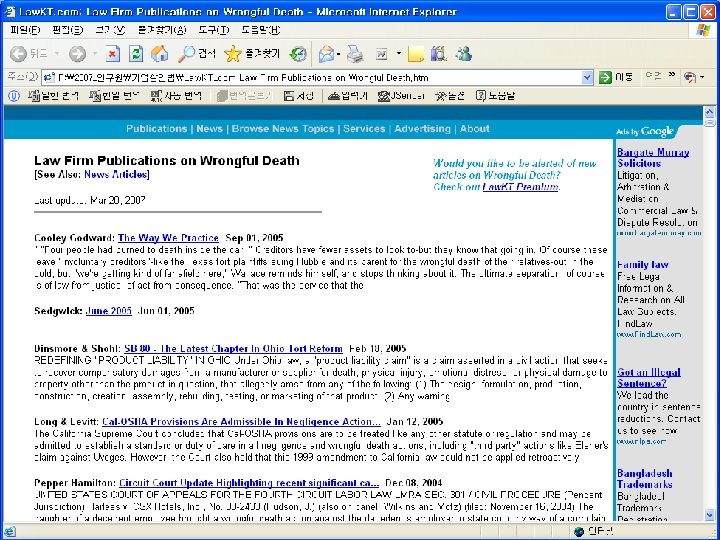Image resolution: width=720 pixels, height=540 pixels.
Task: Click the green Go (이동) button
Action: [x=616, y=78]
